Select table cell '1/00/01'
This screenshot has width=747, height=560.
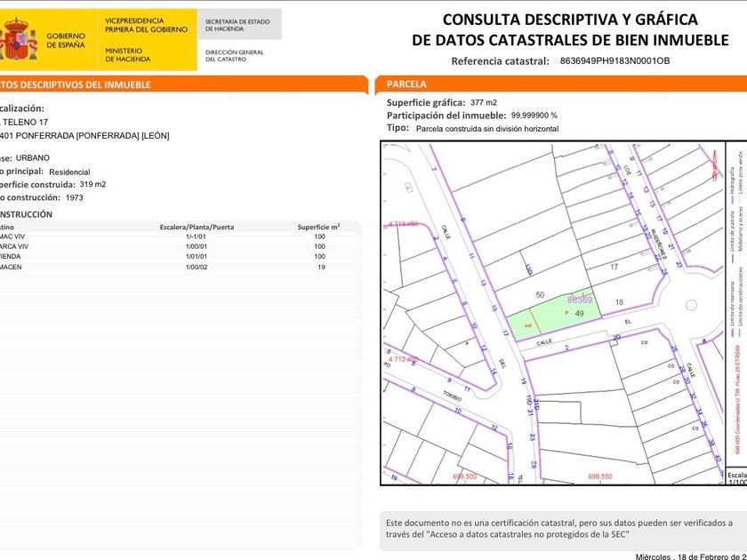[197, 247]
